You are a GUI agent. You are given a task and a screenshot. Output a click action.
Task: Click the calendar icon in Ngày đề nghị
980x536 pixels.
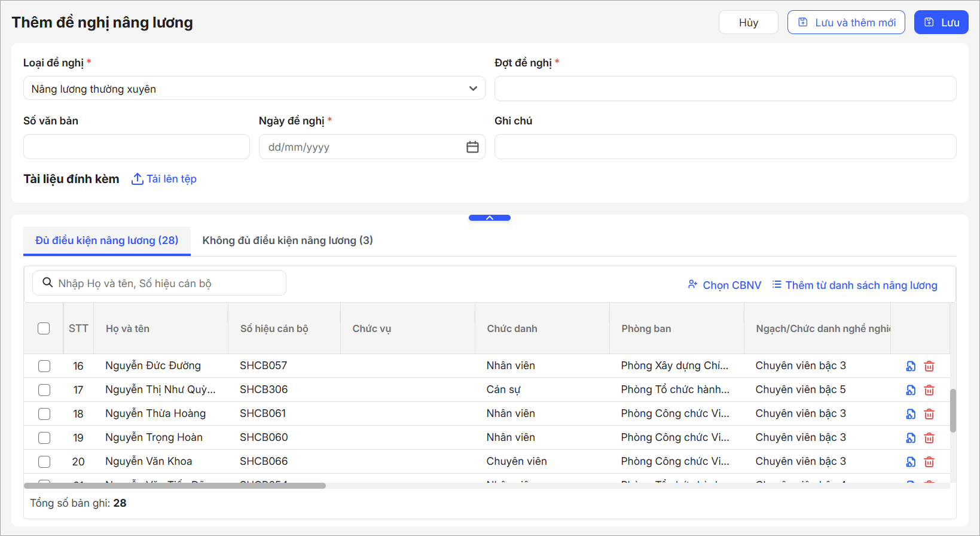[472, 147]
